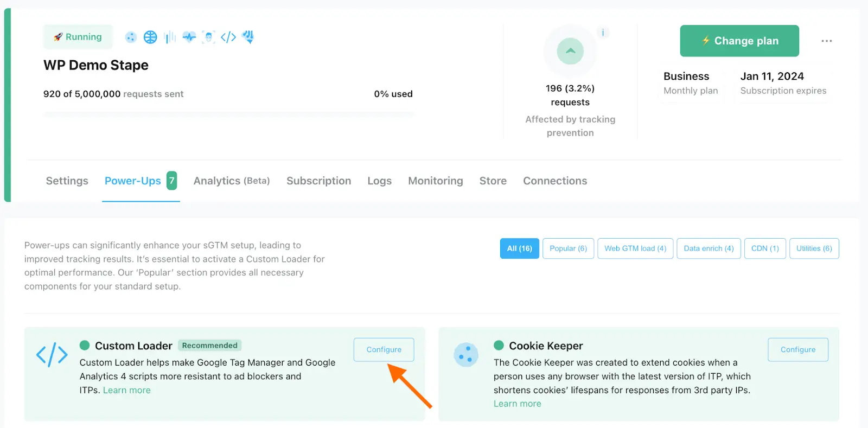The height and width of the screenshot is (428, 868).
Task: Filter by Utilities (6)
Action: pos(814,248)
